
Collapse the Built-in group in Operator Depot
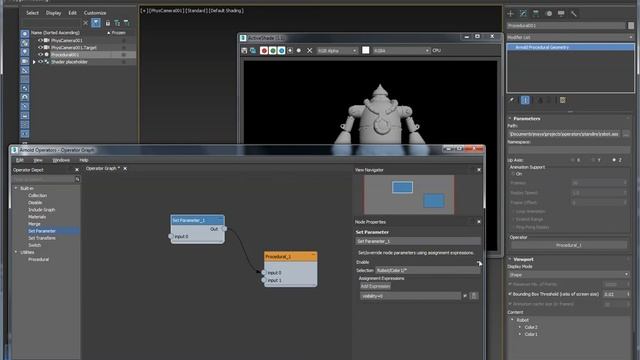16,188
